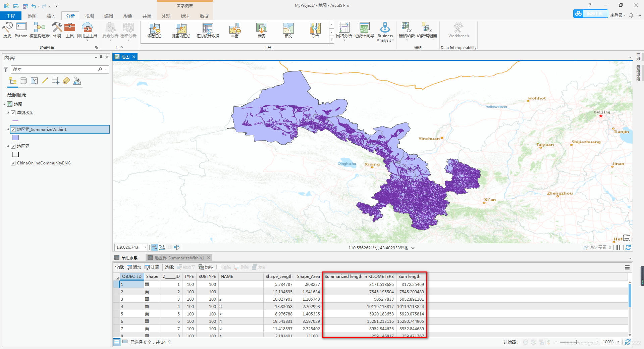Toggle show selected records view button
Screen dimensions: 644x349
click(125, 342)
